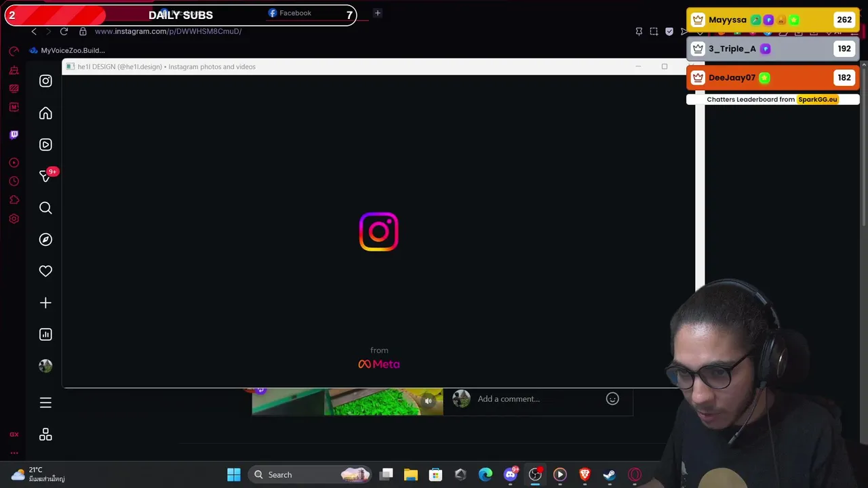
Task: Open MyVoiceZoo.Build bookmark
Action: tap(67, 50)
